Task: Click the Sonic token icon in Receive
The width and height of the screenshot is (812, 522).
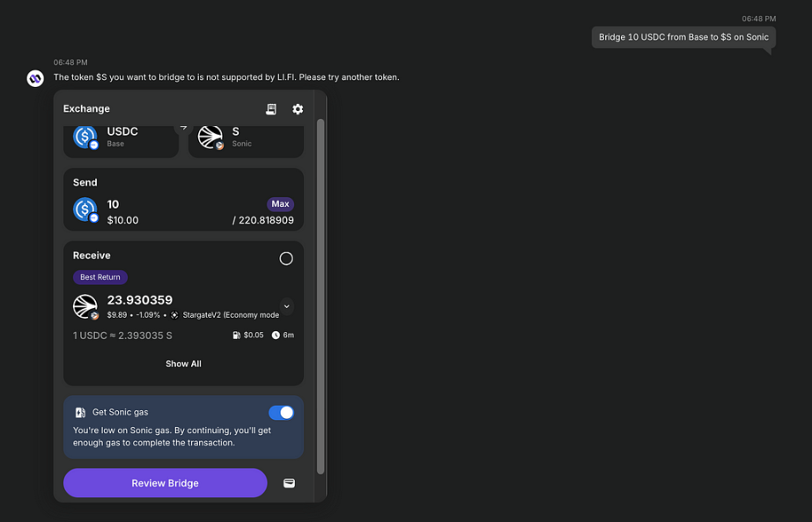Action: point(85,307)
